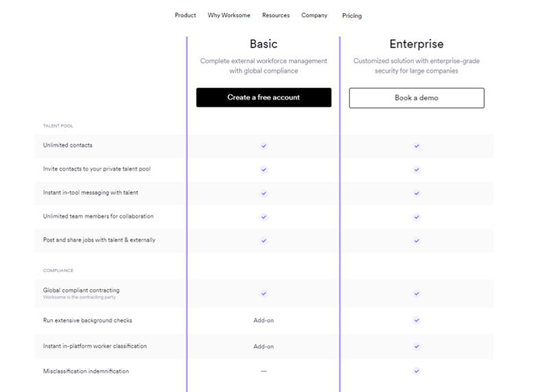549x392 pixels.
Task: Click Basic checkmark for Unlimited team members
Action: pyautogui.click(x=264, y=217)
